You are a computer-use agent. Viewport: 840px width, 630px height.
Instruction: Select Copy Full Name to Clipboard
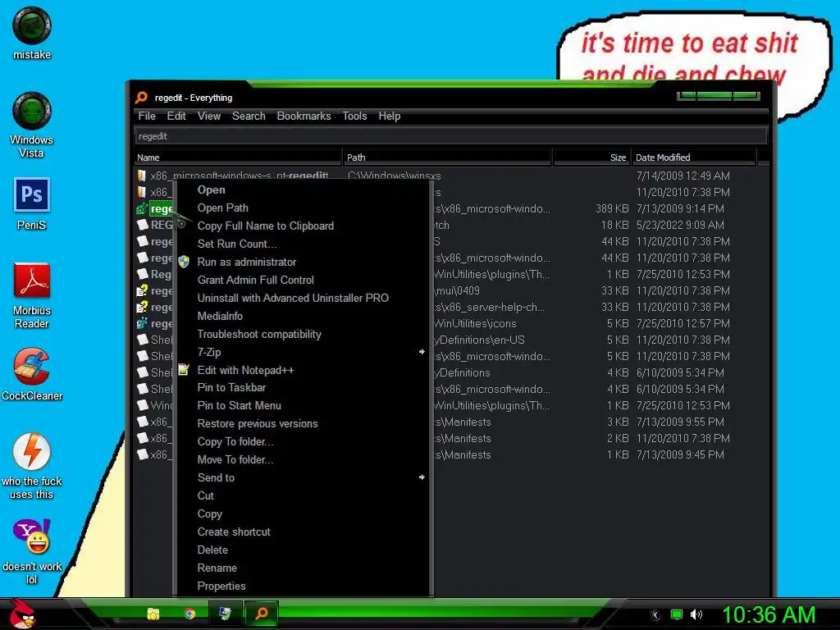click(x=266, y=226)
